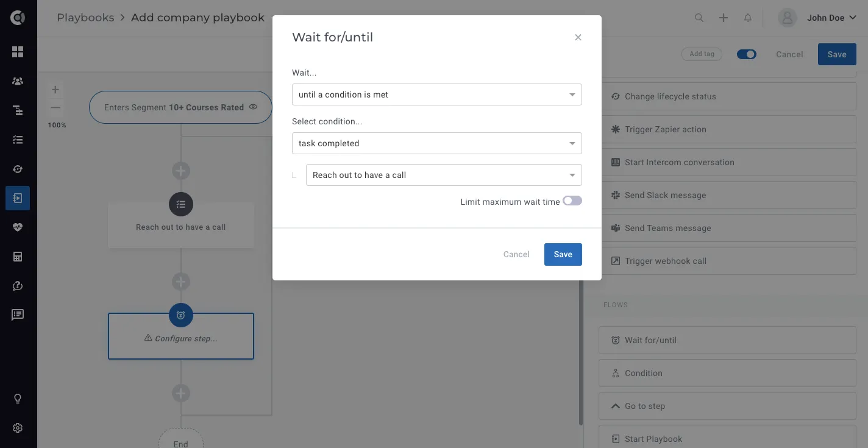Click the Playbooks breadcrumb link
The image size is (868, 448).
click(85, 18)
